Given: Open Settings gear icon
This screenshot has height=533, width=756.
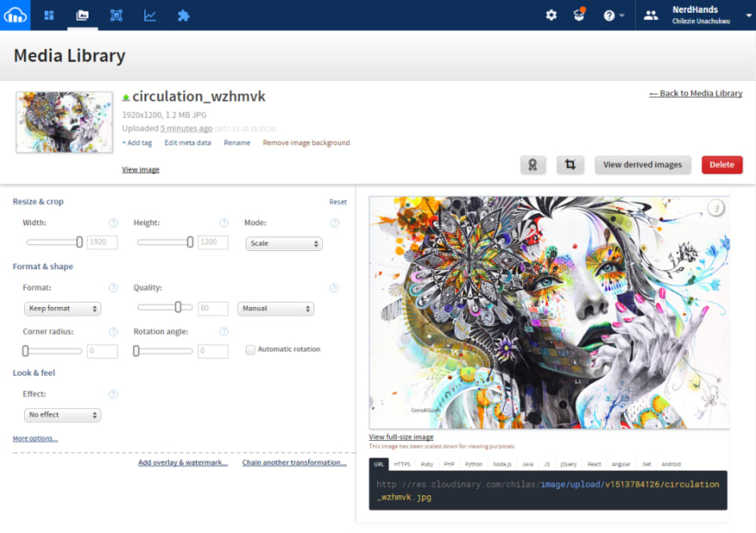Looking at the screenshot, I should click(551, 15).
